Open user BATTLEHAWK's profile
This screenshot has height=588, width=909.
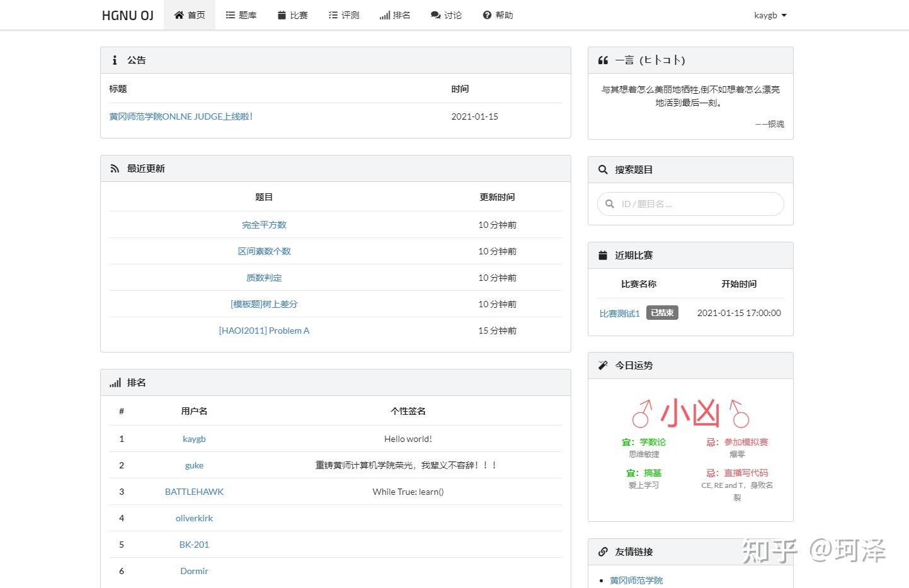click(194, 491)
